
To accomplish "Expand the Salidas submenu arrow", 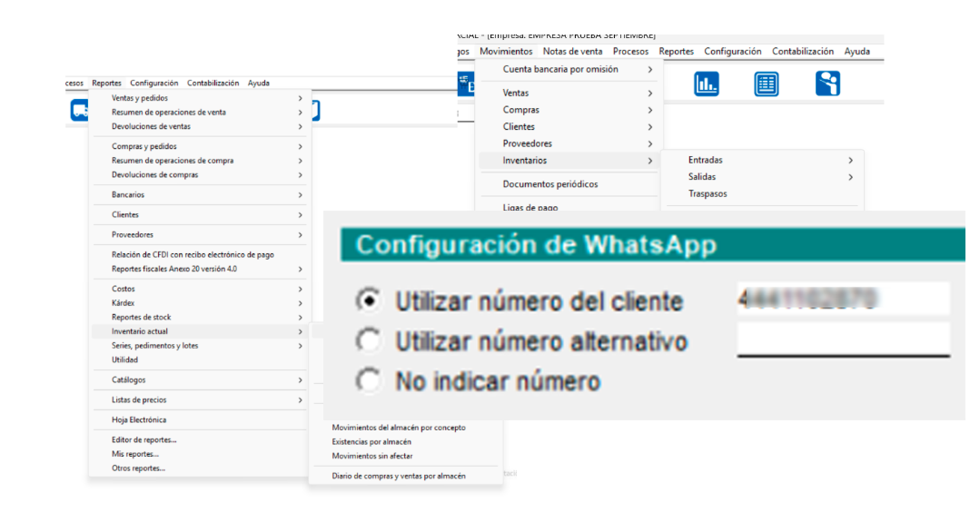I will [850, 177].
